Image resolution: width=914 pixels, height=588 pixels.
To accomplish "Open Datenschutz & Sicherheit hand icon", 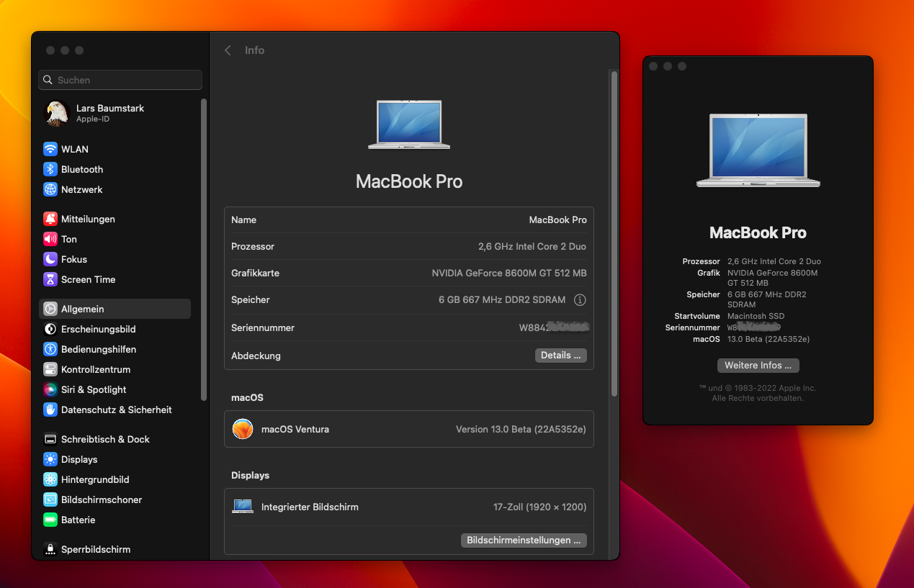I will [x=50, y=410].
